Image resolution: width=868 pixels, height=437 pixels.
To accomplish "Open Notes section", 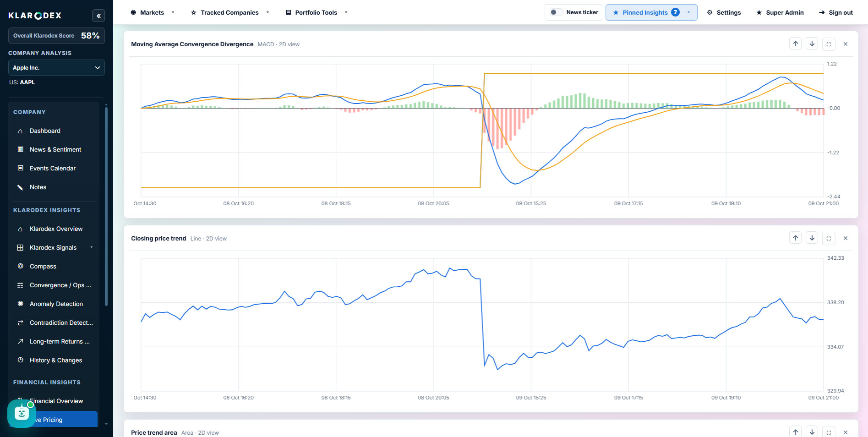I will [x=54, y=187].
